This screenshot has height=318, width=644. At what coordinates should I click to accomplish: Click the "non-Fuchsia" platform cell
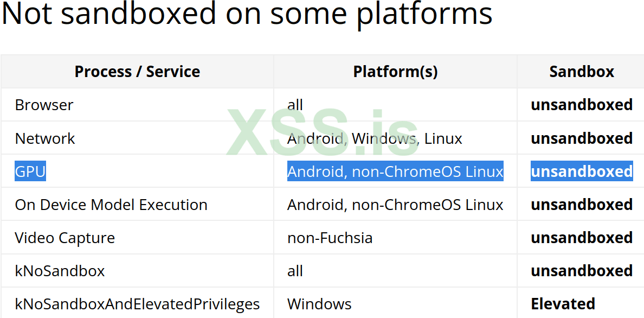(330, 238)
